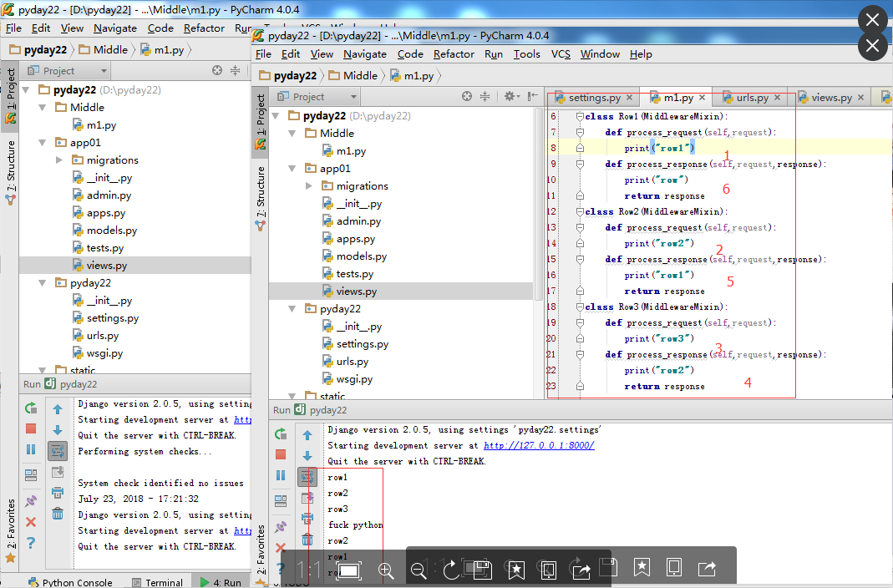Click zoom-in magnifier on the viewer toolbar
Viewport: 893px width, 588px height.
point(386,570)
